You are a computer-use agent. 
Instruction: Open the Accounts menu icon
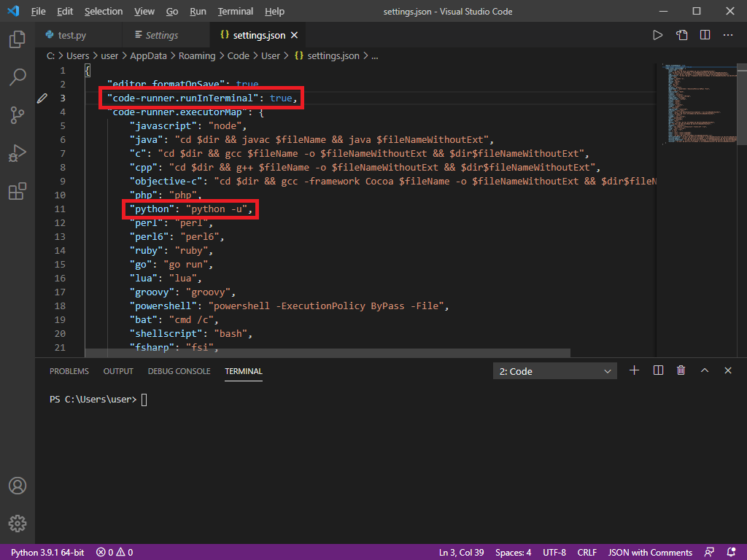[x=18, y=486]
